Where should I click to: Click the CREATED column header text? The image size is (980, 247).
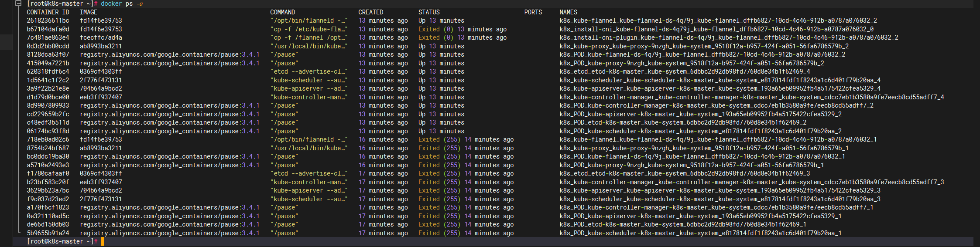(x=370, y=12)
